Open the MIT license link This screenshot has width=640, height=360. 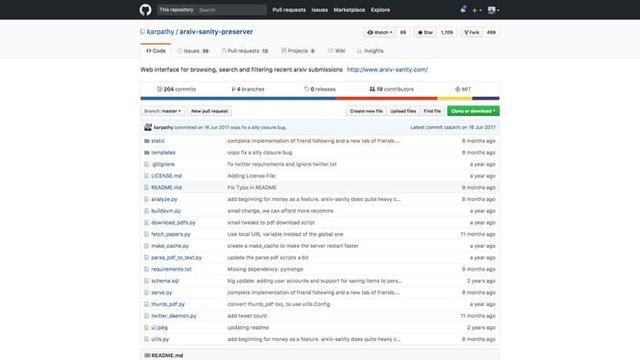coord(463,89)
